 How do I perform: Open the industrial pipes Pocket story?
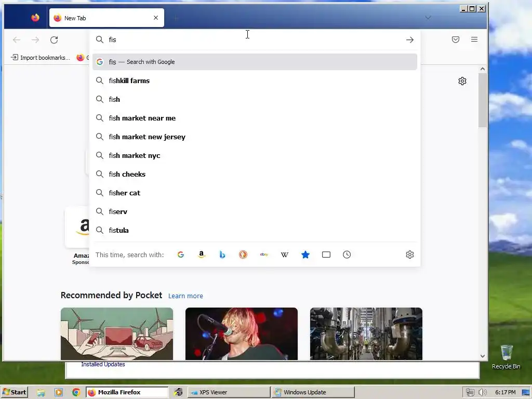click(366, 334)
